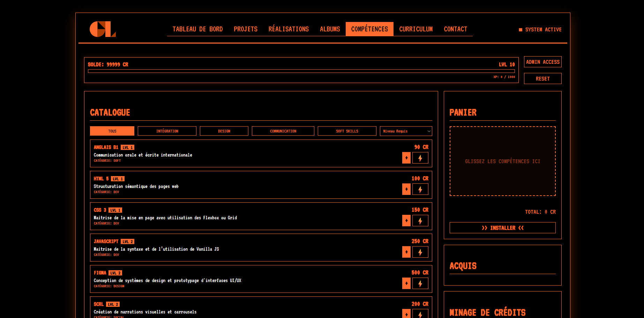Select the Tous catalogue filter
Image resolution: width=644 pixels, height=318 pixels.
[x=112, y=131]
